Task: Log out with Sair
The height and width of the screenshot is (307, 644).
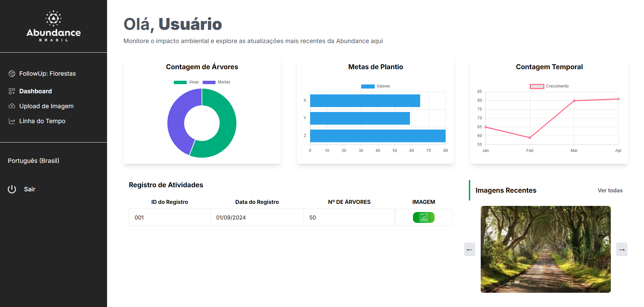Action: point(29,189)
